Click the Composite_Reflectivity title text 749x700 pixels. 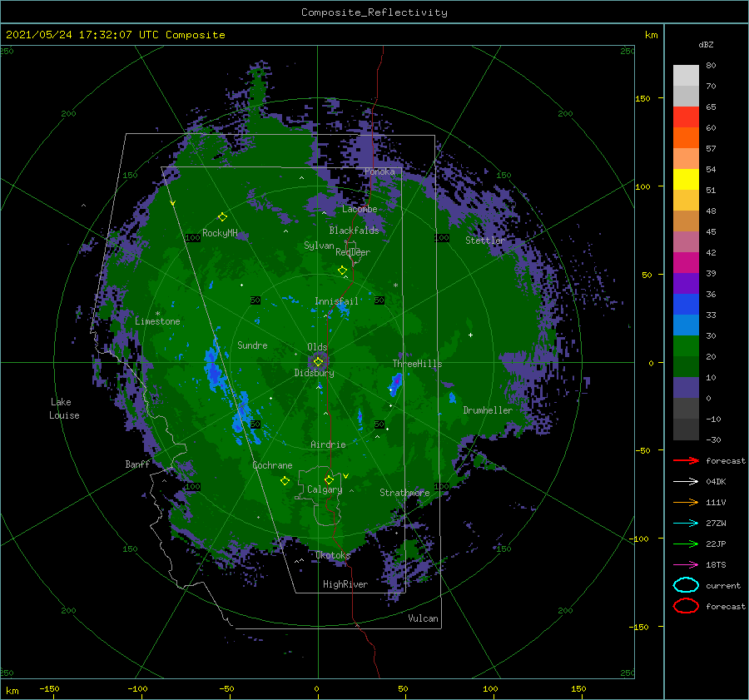point(374,12)
